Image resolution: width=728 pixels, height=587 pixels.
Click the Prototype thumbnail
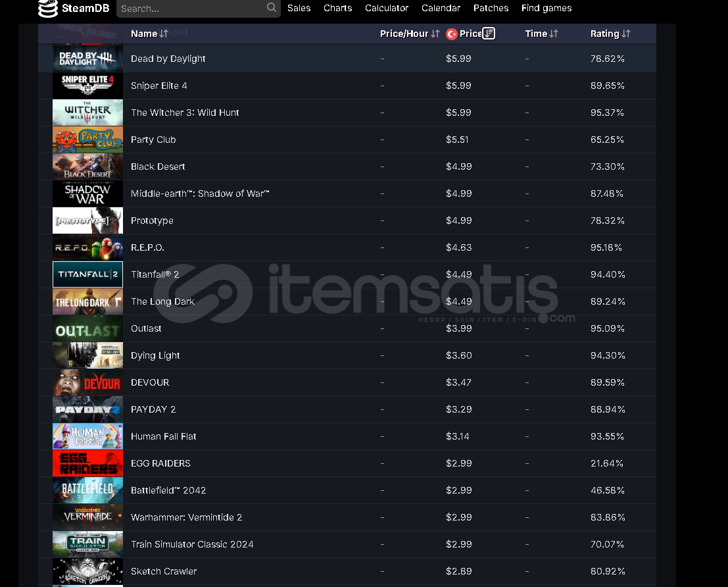click(87, 220)
